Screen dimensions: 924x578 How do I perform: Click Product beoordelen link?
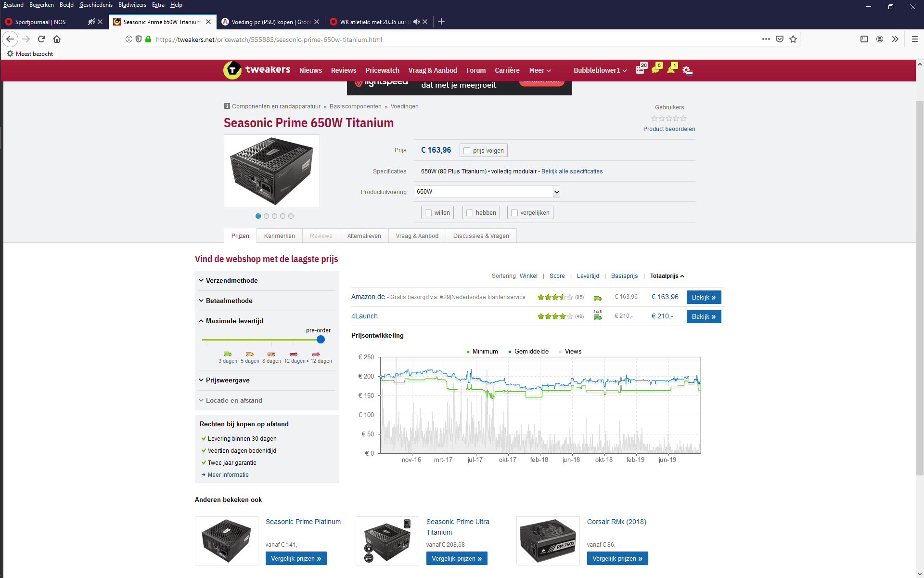pos(669,129)
